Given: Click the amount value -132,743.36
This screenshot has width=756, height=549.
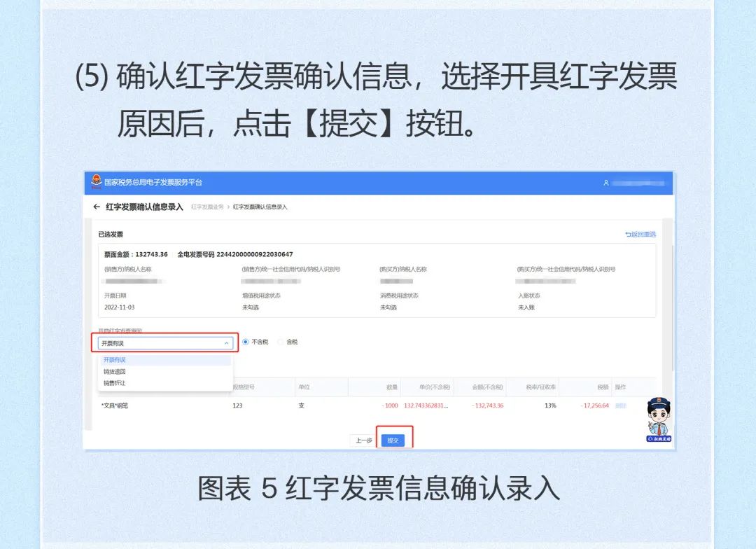Looking at the screenshot, I should (x=487, y=405).
